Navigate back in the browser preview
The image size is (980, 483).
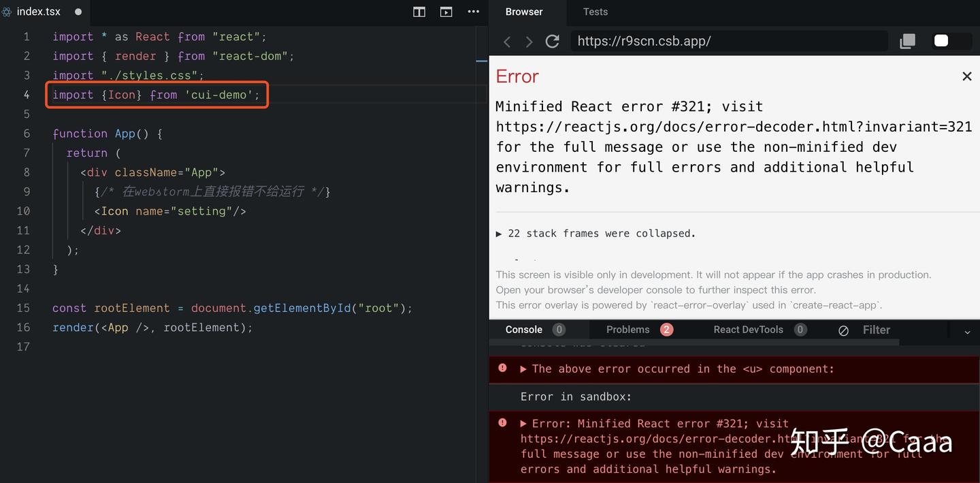click(507, 42)
